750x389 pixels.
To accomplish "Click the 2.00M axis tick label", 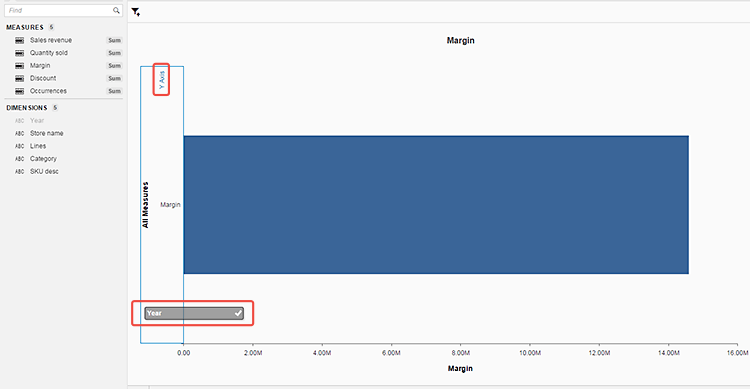I will point(253,353).
